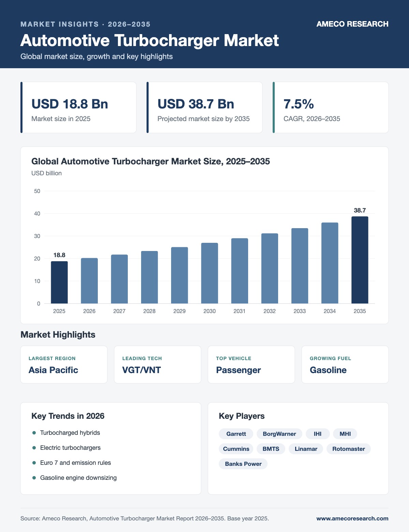The width and height of the screenshot is (409, 532).
Task: Click the 18.8 data label above bar
Action: [59, 255]
